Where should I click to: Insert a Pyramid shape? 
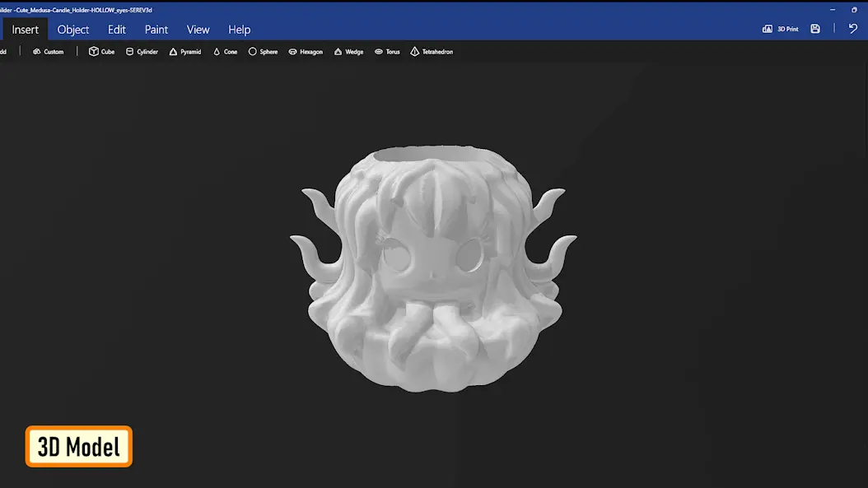[x=185, y=52]
